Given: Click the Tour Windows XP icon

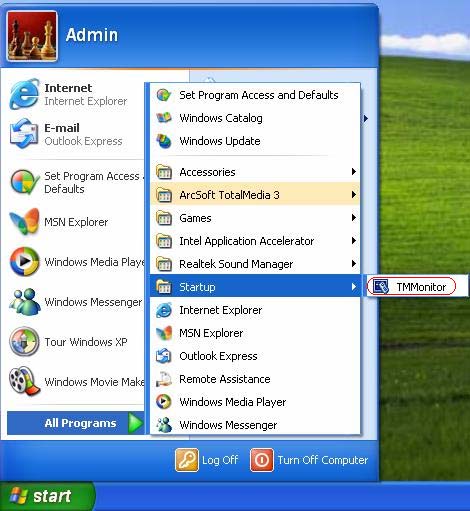Looking at the screenshot, I should [24, 342].
